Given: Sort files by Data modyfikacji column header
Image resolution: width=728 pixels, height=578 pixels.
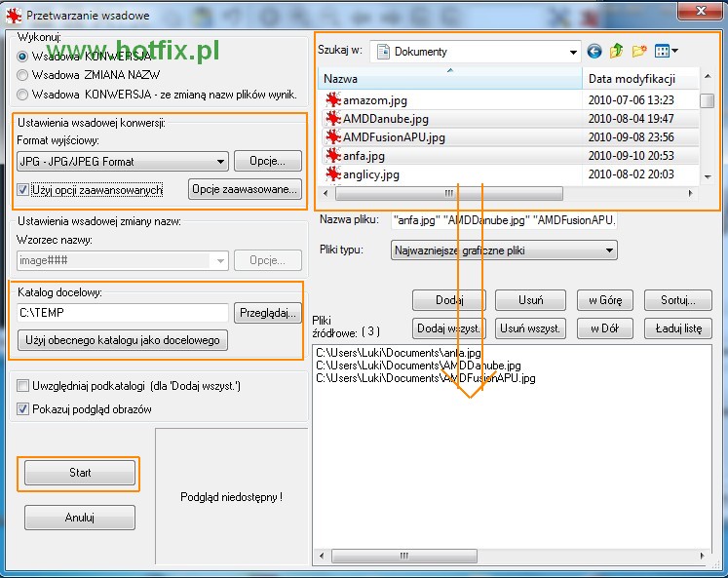Looking at the screenshot, I should pos(641,78).
